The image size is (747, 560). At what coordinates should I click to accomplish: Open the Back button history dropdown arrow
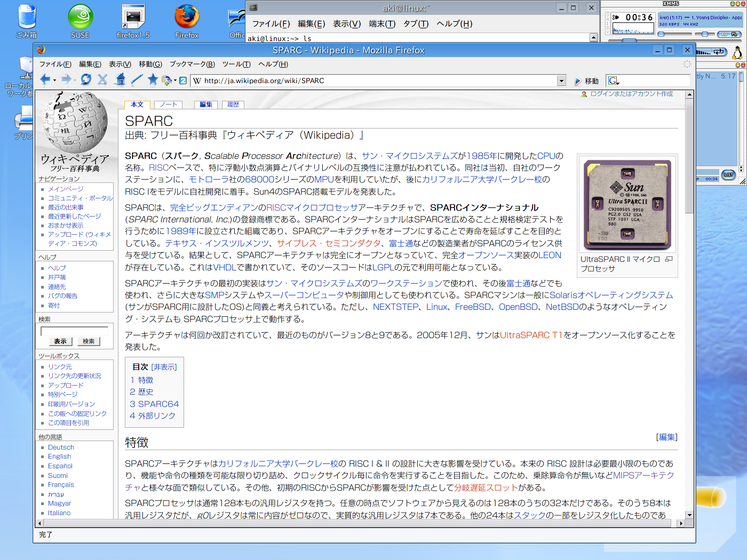click(54, 81)
